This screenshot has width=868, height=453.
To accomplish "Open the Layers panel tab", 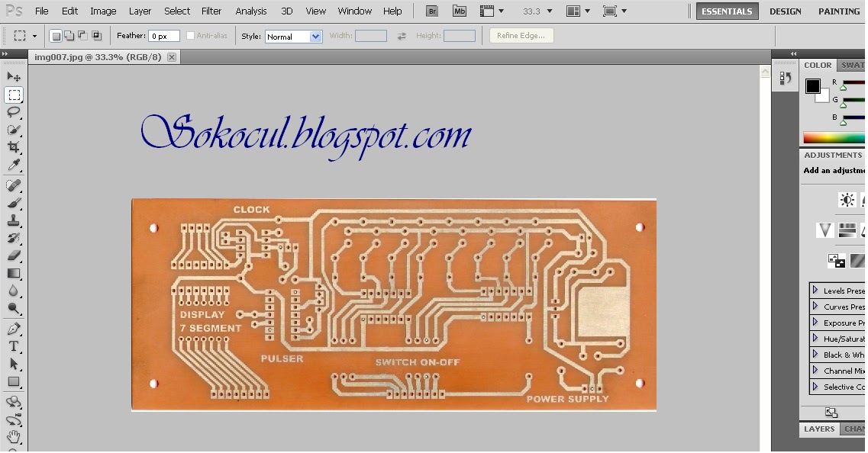I will [818, 429].
